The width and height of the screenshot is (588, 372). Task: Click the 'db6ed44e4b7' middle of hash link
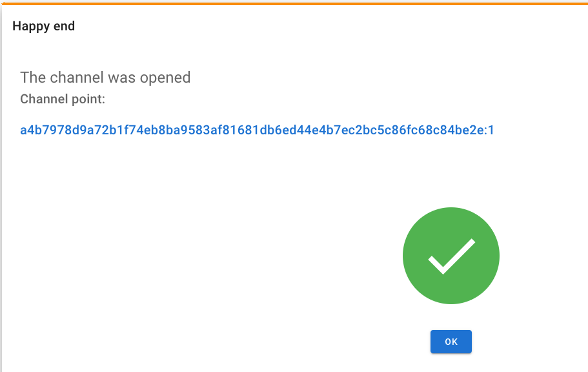point(297,130)
